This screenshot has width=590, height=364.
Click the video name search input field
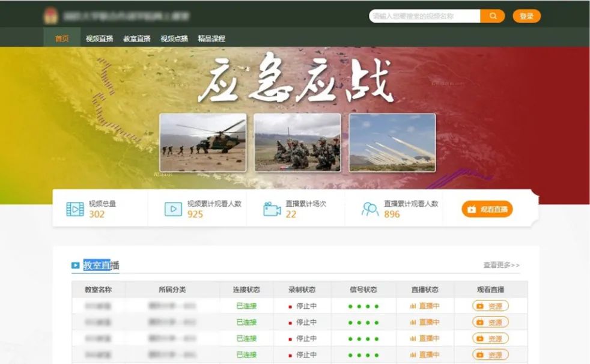[x=424, y=16]
